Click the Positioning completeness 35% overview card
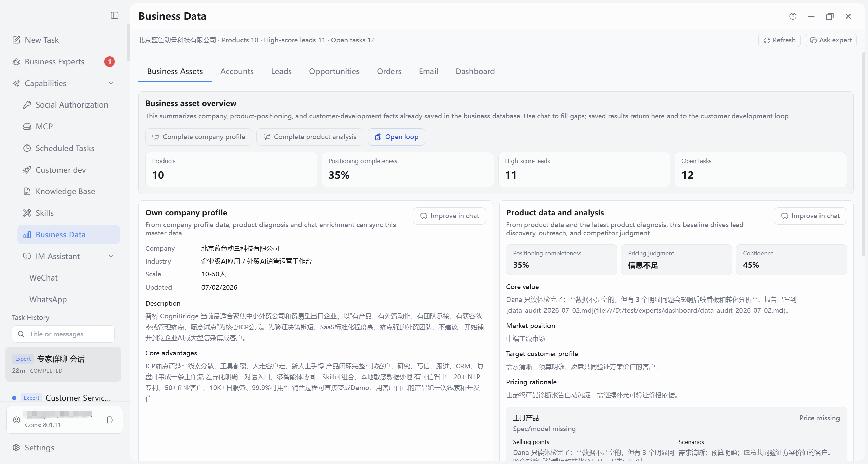Screen dimensions: 868x464 tap(407, 170)
